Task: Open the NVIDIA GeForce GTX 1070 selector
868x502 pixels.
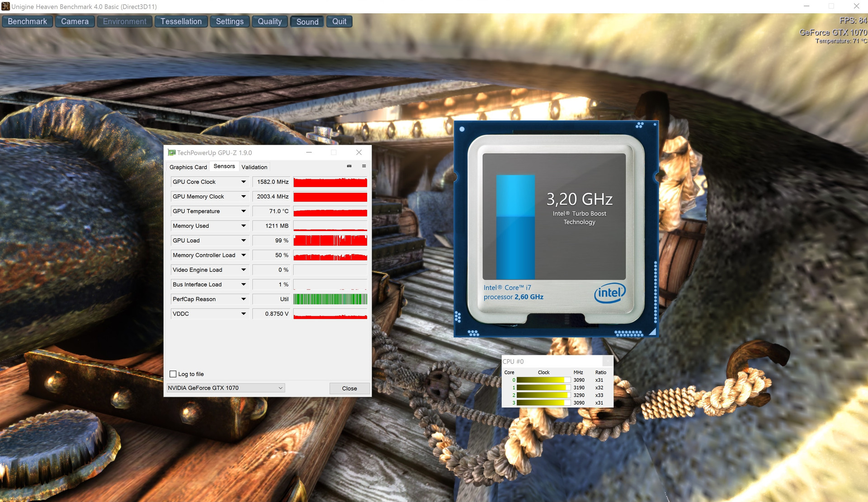Action: pos(226,388)
